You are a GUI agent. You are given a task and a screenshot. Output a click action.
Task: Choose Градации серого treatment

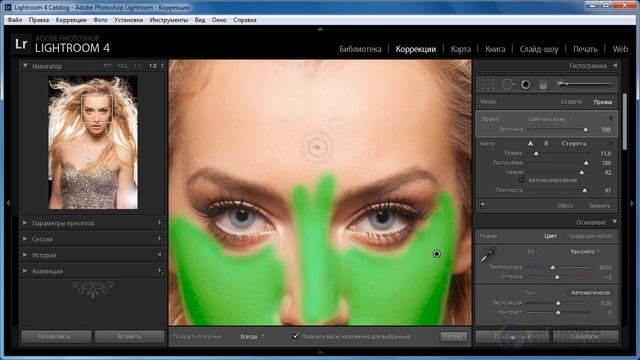point(590,236)
